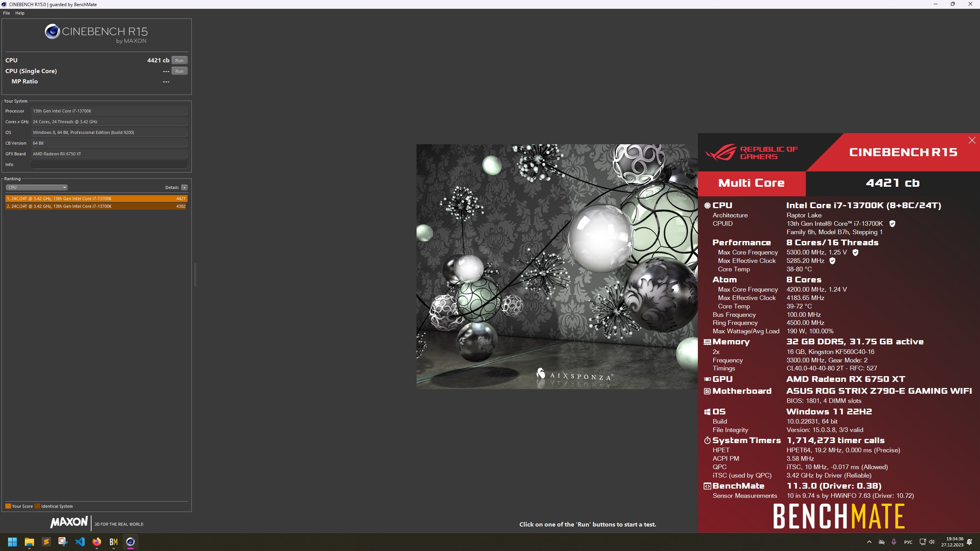Open File Explorer from taskbar
Image resolution: width=980 pixels, height=551 pixels.
pos(29,542)
